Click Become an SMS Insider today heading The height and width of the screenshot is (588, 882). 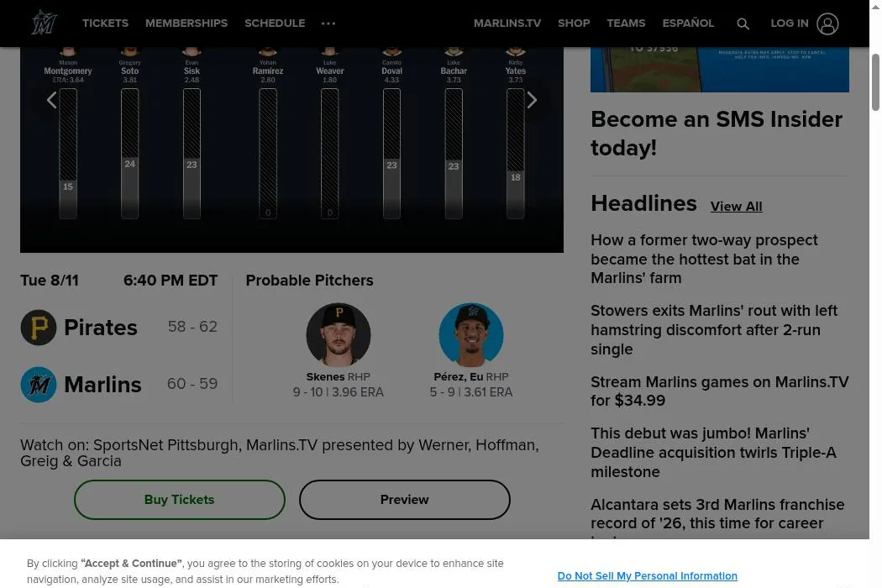(x=716, y=134)
